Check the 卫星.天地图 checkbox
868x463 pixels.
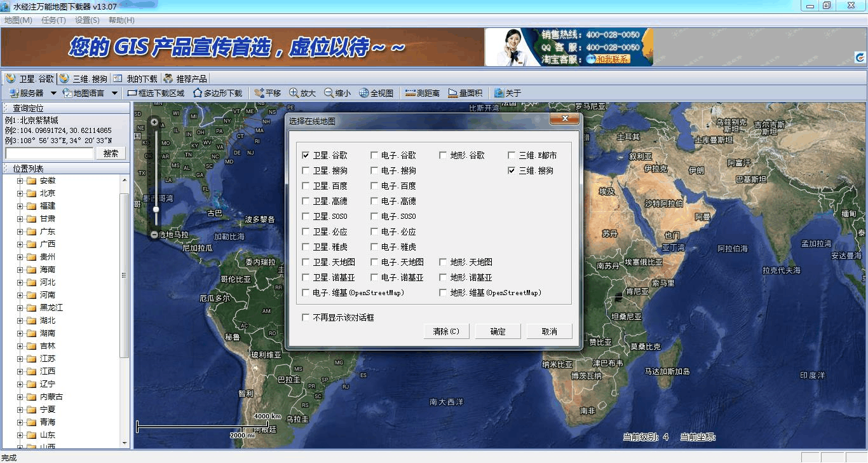pyautogui.click(x=306, y=262)
